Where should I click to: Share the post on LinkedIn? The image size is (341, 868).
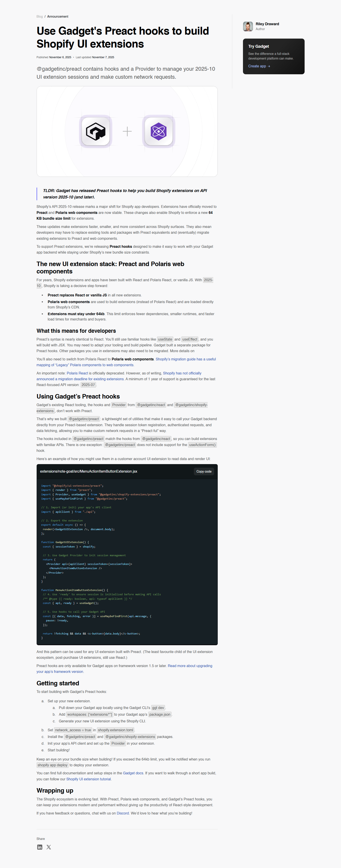(x=40, y=847)
